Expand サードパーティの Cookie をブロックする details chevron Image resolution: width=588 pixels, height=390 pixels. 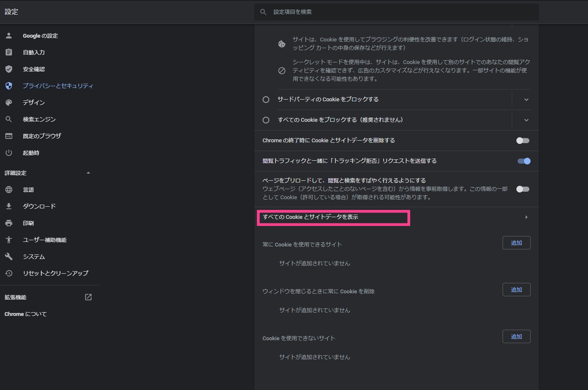[x=526, y=100]
